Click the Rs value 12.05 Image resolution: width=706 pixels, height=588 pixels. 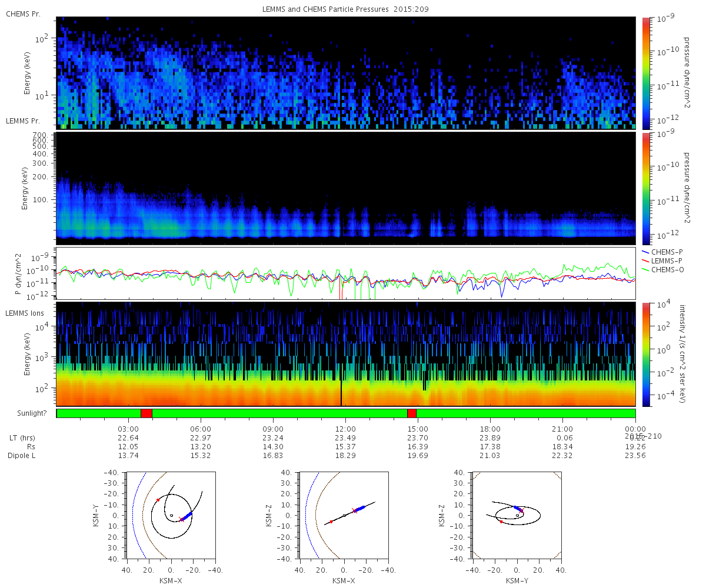[128, 447]
